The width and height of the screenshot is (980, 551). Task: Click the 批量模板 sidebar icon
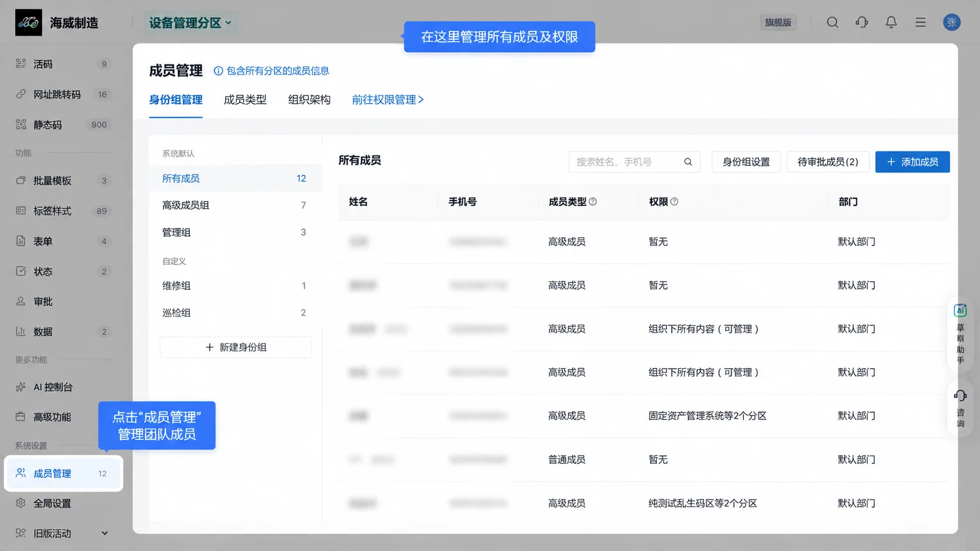21,180
